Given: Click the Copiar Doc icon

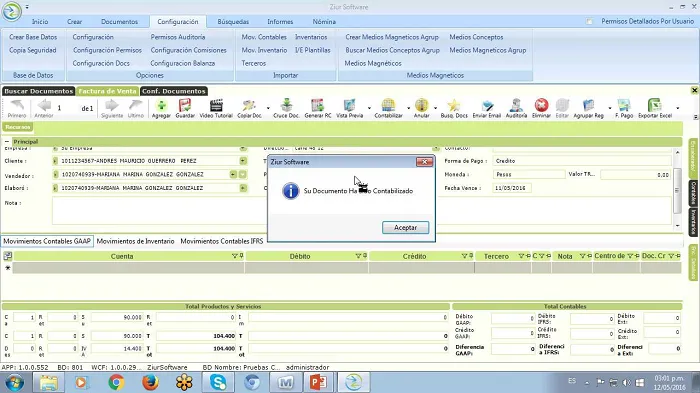Looking at the screenshot, I should tap(249, 106).
